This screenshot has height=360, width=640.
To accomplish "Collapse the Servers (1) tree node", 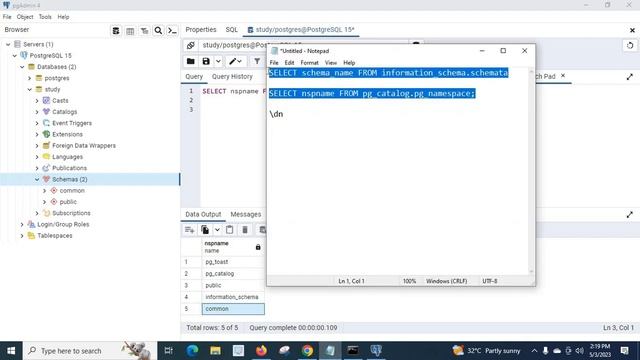I will [x=8, y=44].
